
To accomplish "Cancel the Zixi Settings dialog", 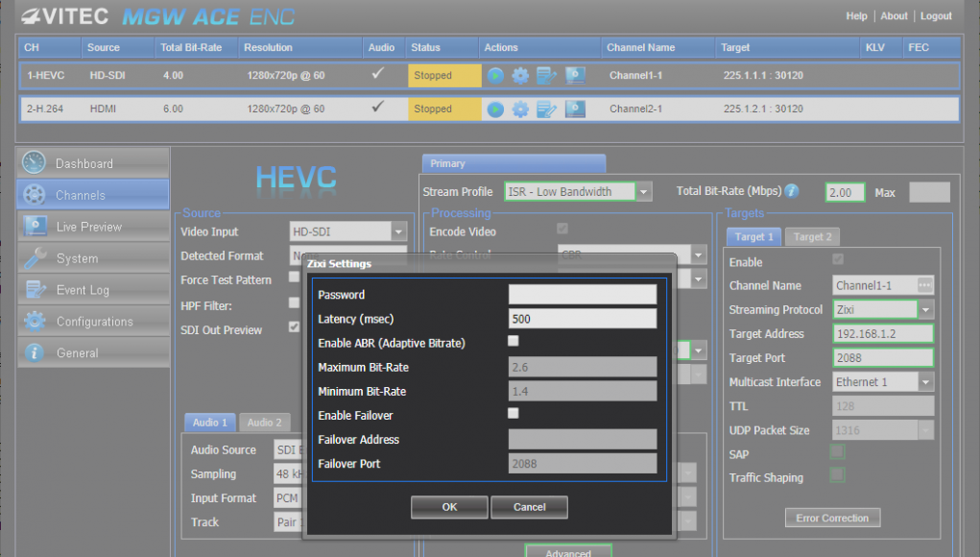I will [x=530, y=507].
